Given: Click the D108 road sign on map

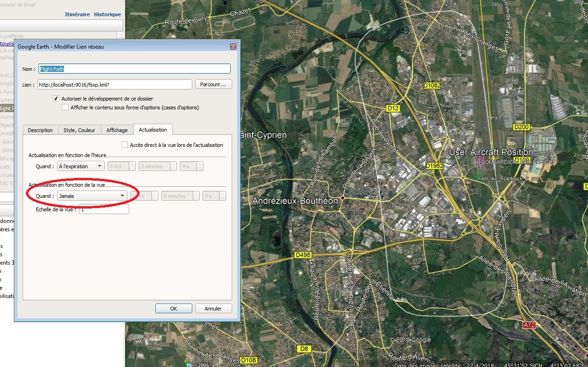Looking at the screenshot, I should point(249,361).
